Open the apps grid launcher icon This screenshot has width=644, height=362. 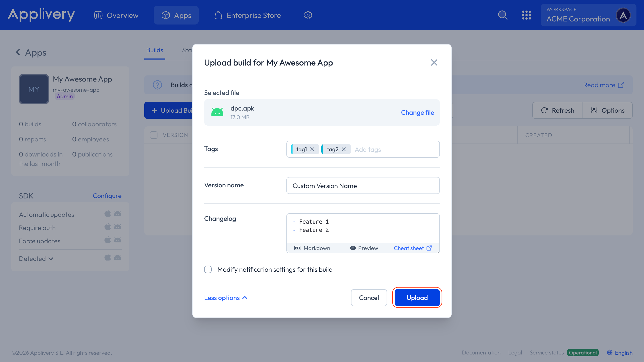point(526,15)
